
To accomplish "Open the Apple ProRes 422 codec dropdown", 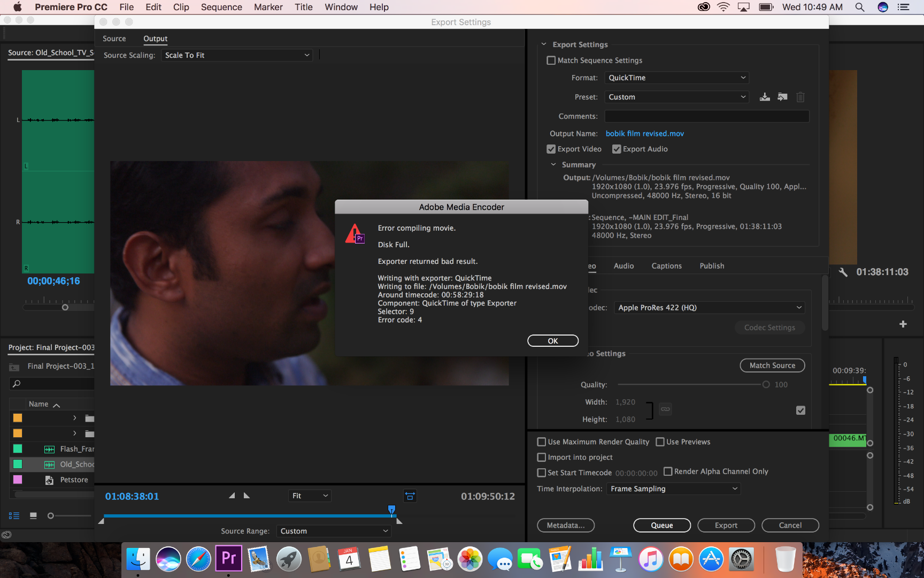I will point(709,308).
